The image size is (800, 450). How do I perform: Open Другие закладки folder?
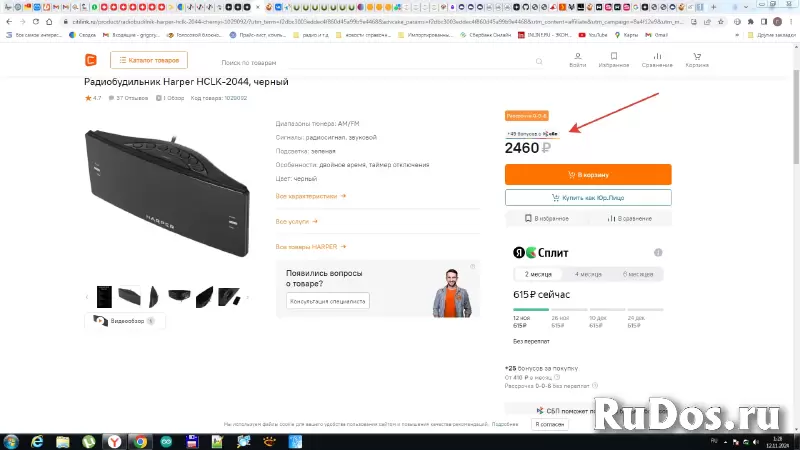pos(772,35)
